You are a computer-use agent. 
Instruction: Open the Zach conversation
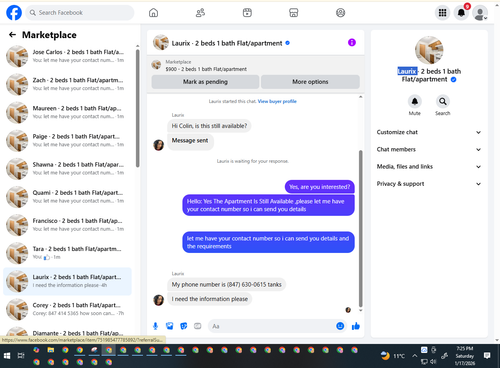[68, 84]
